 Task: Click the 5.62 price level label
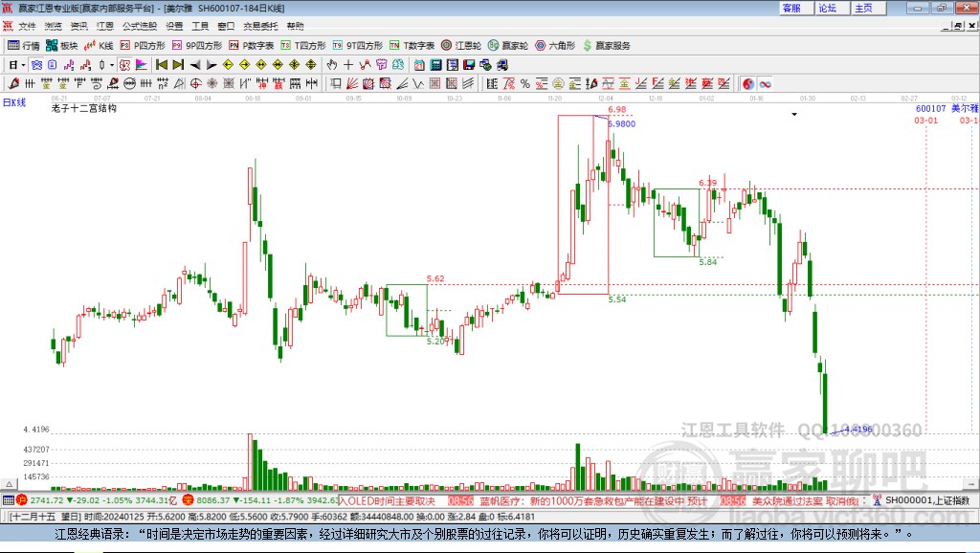pyautogui.click(x=435, y=278)
